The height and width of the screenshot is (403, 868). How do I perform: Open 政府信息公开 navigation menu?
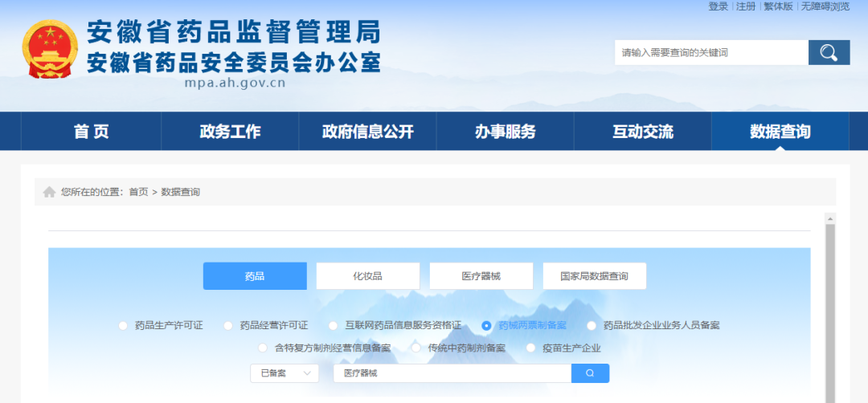point(367,132)
